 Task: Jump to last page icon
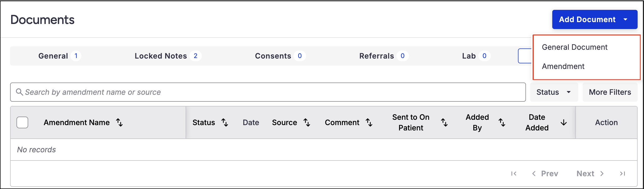[x=622, y=174]
